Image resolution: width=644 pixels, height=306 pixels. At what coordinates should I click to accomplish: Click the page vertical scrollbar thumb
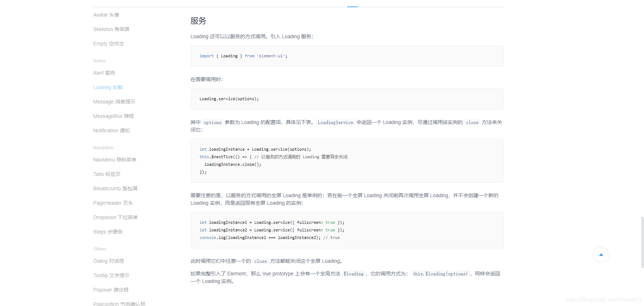pos(642,243)
